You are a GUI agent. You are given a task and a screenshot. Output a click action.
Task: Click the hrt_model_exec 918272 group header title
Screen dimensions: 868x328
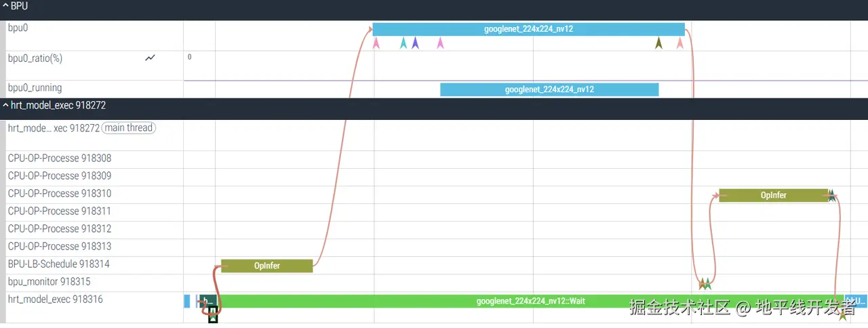tap(58, 106)
